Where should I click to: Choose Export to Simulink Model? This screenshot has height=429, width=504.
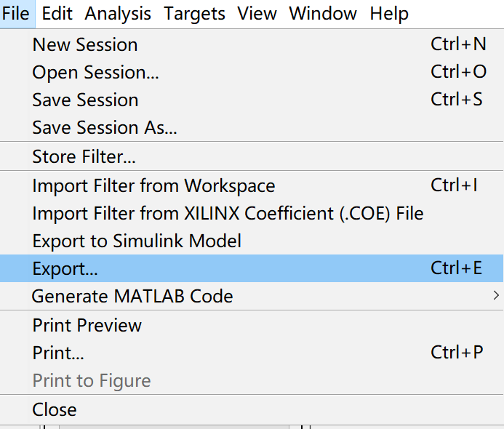[137, 241]
